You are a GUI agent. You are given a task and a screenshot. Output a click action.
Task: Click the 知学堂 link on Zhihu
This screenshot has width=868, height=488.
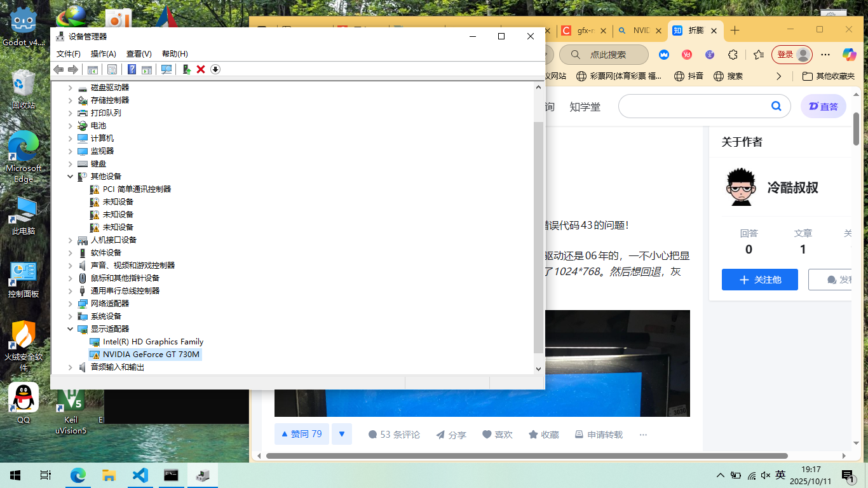[x=585, y=107]
